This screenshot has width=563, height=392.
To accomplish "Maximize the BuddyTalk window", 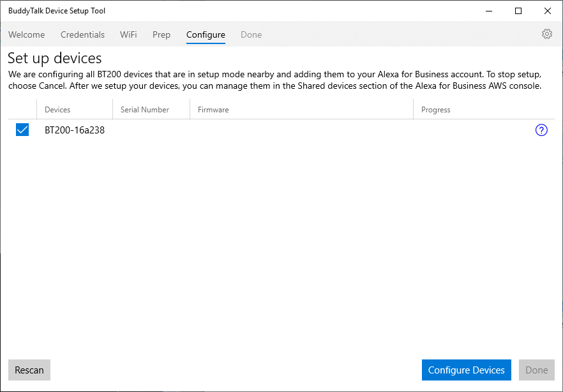I will [x=518, y=11].
